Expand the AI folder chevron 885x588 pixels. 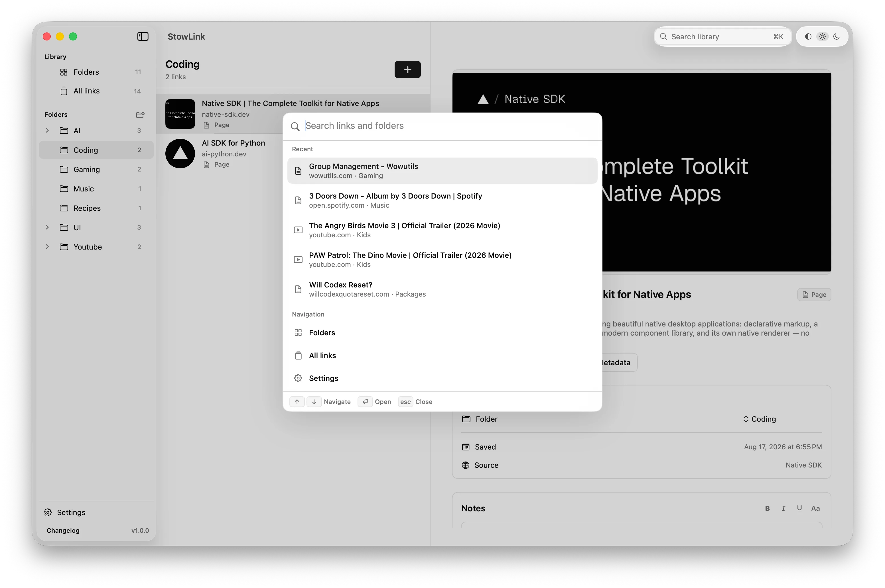47,130
